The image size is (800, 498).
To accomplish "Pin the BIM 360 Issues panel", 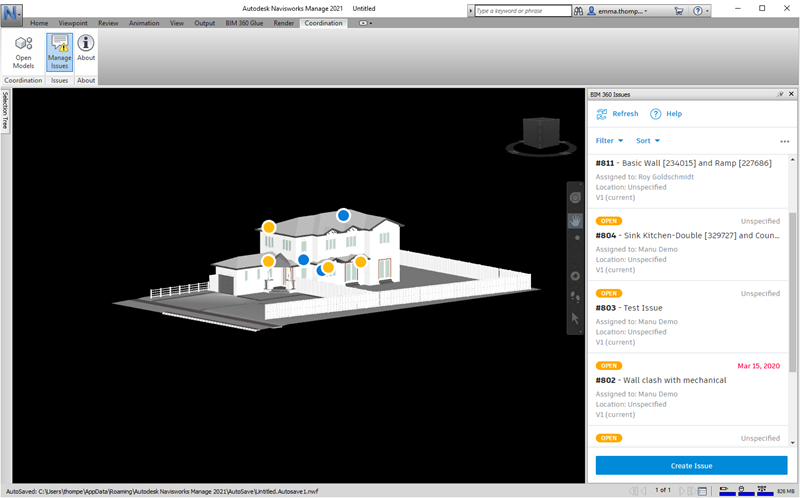I will tap(780, 94).
